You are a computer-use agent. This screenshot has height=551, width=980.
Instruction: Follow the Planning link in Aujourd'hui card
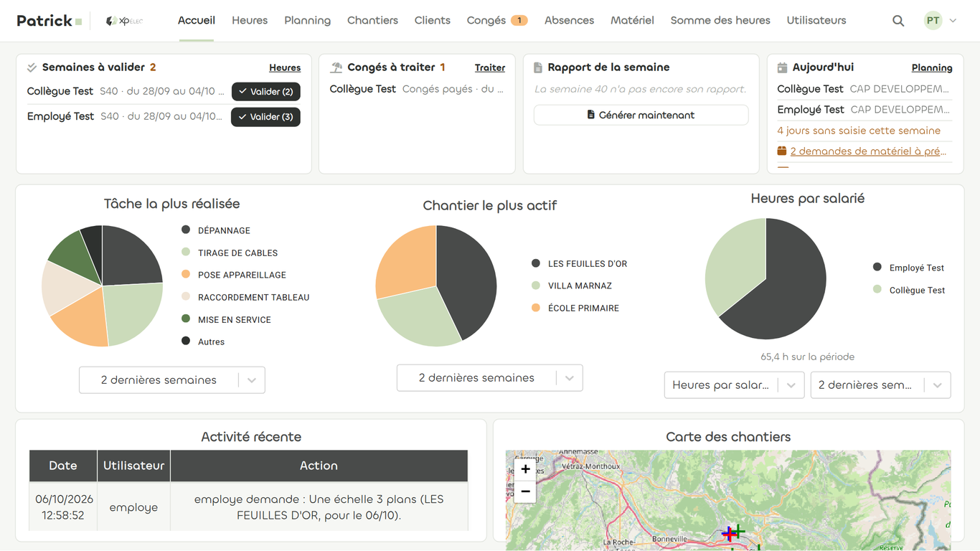(932, 68)
